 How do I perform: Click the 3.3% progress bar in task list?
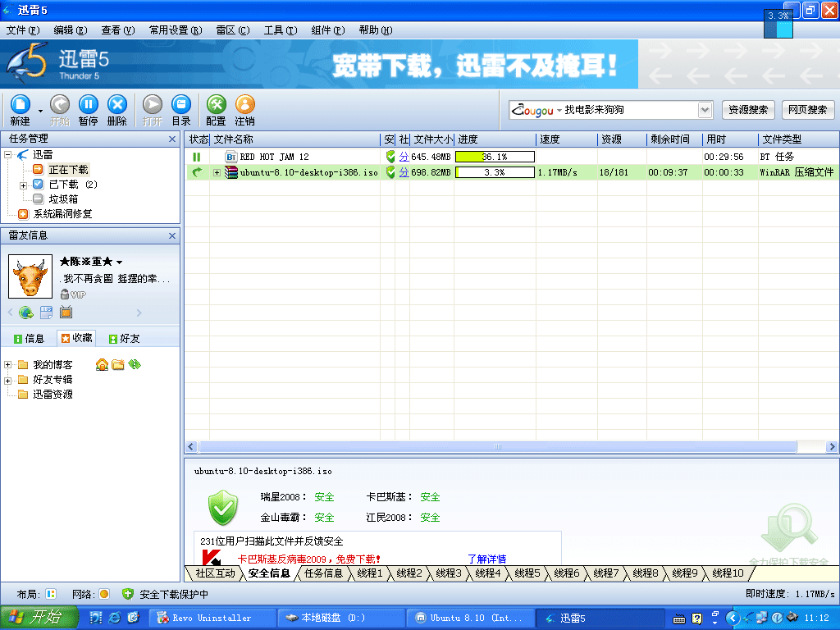495,172
